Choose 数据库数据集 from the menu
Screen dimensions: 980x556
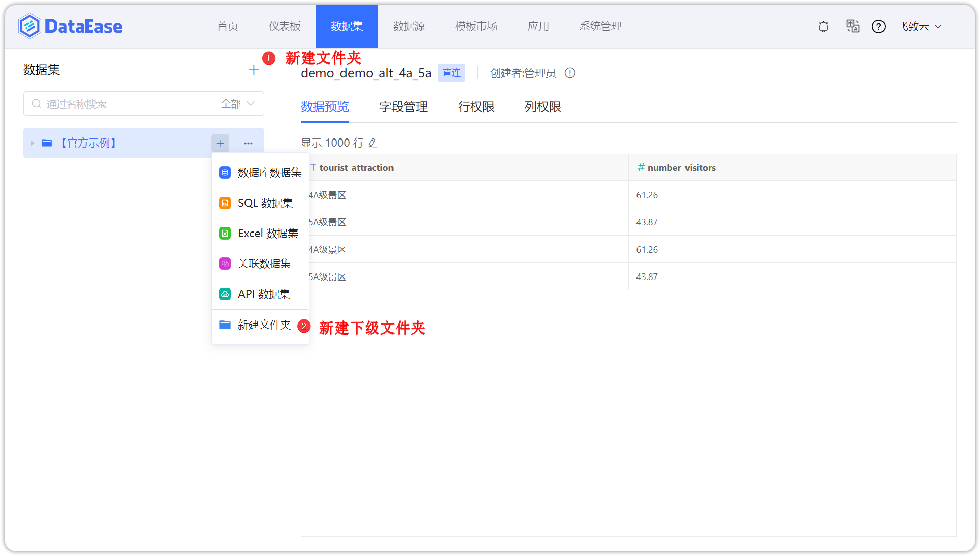pyautogui.click(x=260, y=173)
